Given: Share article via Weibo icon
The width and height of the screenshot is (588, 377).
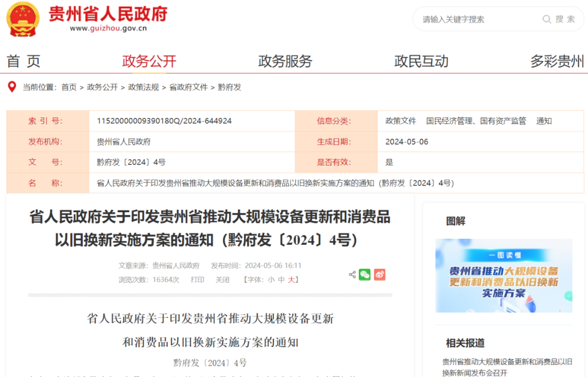Looking at the screenshot, I should (379, 275).
